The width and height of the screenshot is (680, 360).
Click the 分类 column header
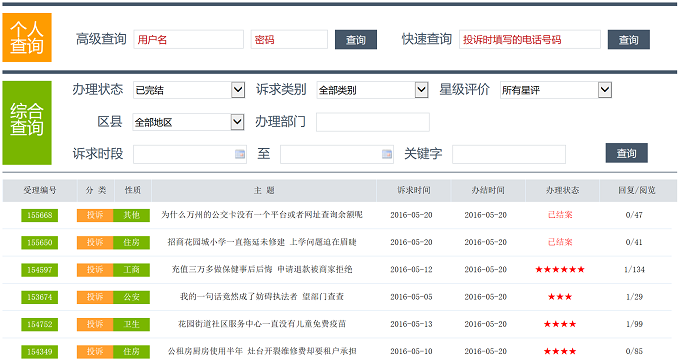96,190
